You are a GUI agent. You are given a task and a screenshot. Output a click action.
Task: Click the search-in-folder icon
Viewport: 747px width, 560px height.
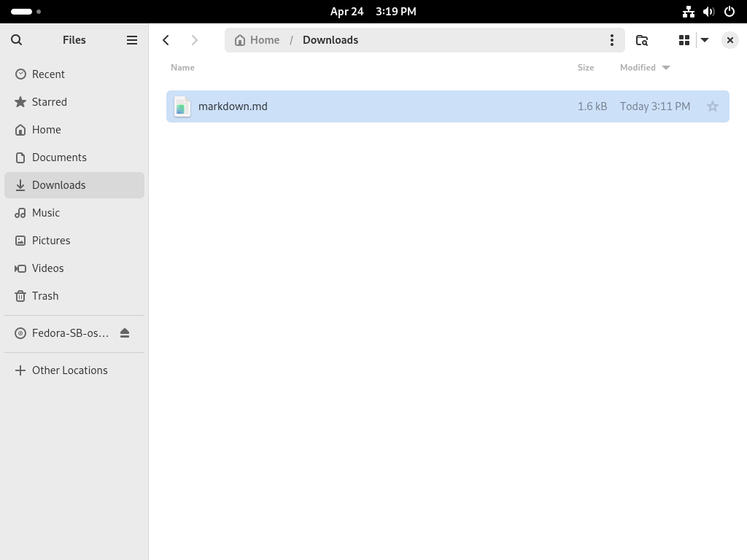pos(642,40)
